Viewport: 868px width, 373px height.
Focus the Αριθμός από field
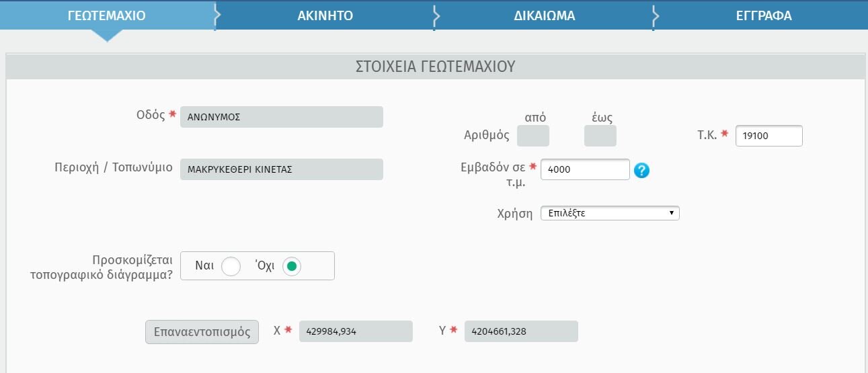(x=533, y=136)
